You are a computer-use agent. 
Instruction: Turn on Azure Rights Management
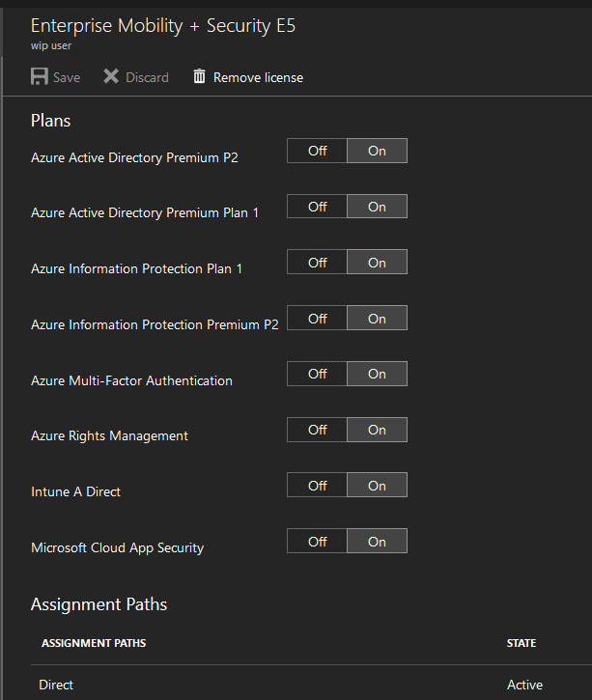coord(377,430)
